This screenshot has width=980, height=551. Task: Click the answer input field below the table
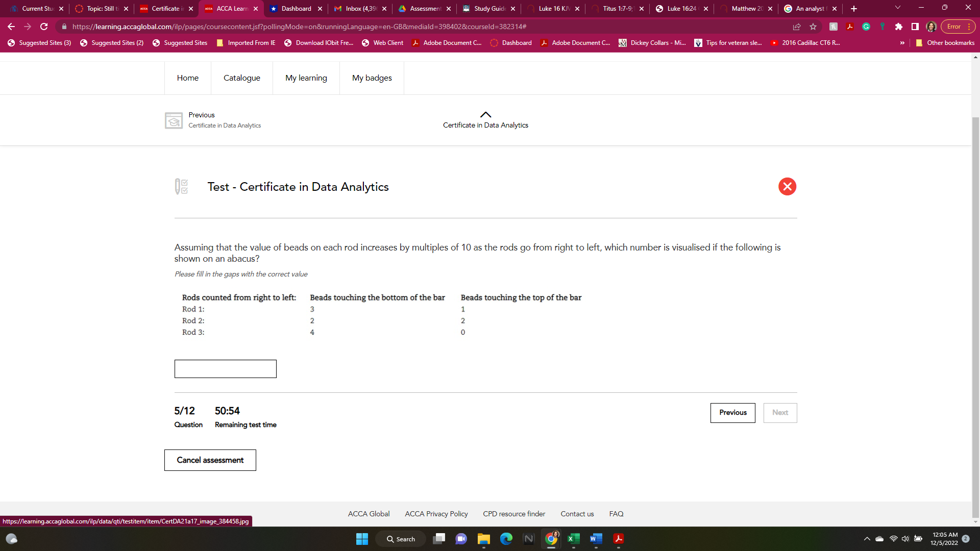click(225, 368)
